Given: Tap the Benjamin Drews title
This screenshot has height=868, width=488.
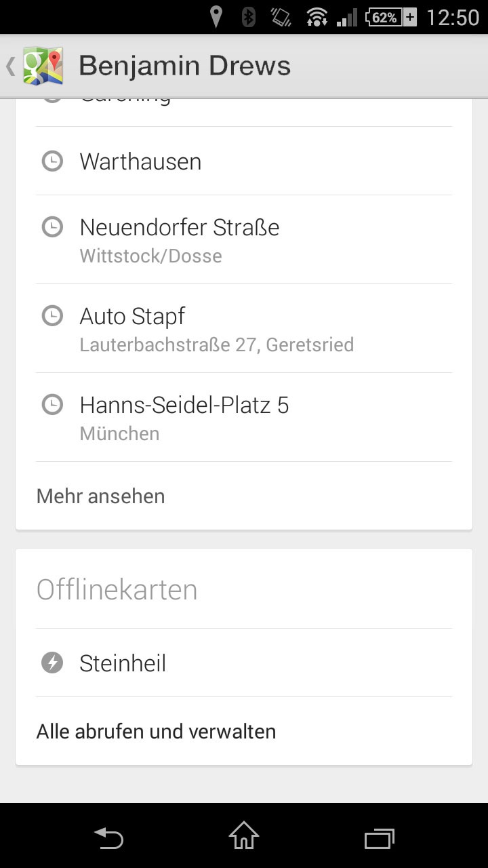Looking at the screenshot, I should [x=184, y=66].
